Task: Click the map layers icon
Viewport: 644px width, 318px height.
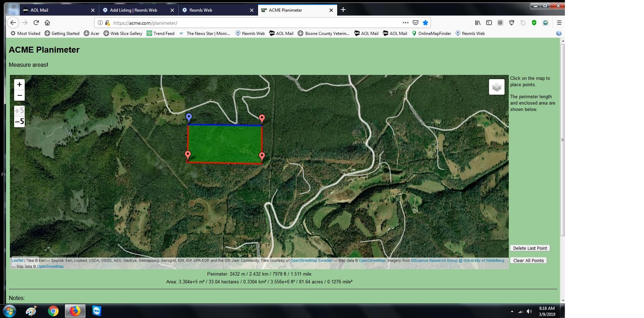Action: pos(497,87)
